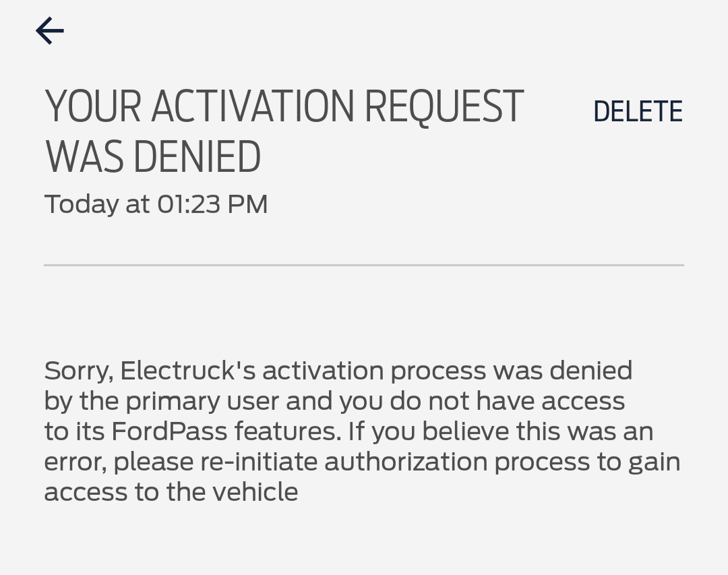Click the "01:23 PM" time text
The height and width of the screenshot is (575, 728).
click(212, 204)
